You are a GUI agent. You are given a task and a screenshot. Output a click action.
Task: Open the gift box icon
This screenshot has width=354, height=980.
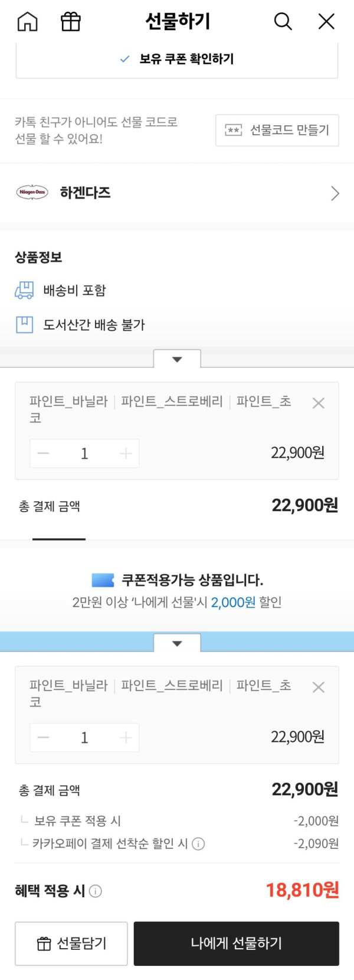(x=71, y=22)
